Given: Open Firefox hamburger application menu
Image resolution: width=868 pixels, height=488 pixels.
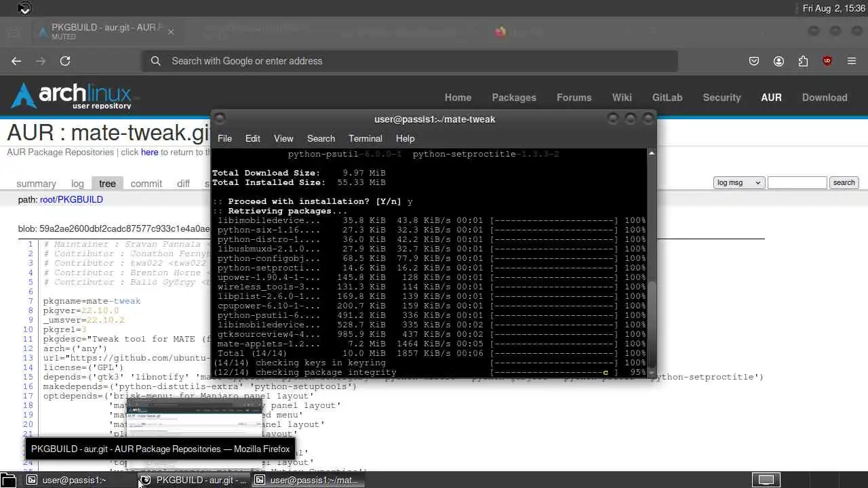Looking at the screenshot, I should tap(852, 61).
